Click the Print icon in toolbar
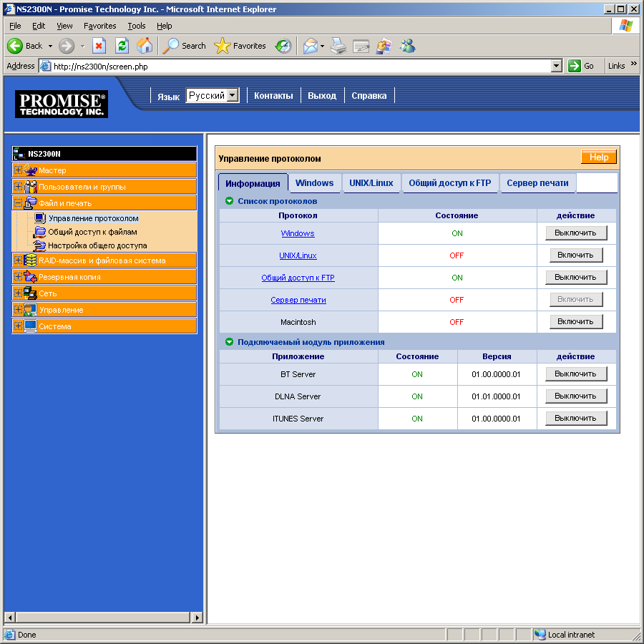Viewport: 644px width, 644px height. click(x=338, y=46)
